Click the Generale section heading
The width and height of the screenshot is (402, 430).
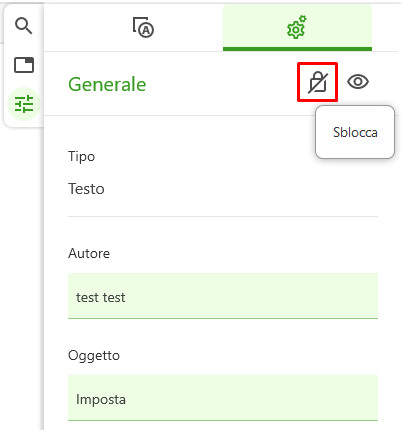point(107,84)
